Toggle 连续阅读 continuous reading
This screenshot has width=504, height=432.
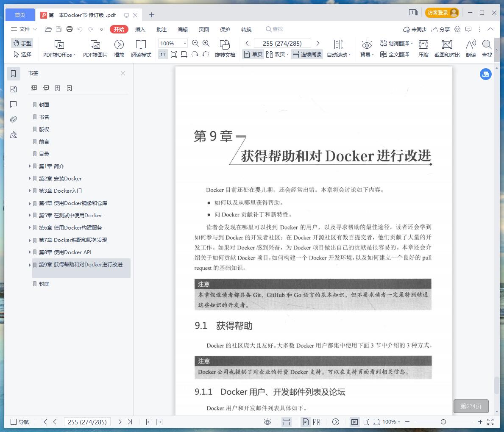[307, 54]
